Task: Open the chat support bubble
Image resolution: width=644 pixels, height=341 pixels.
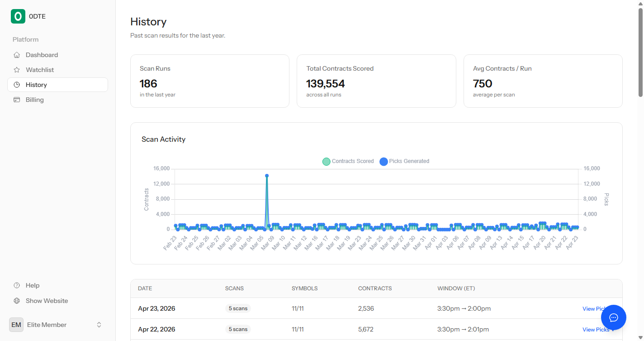Action: [x=614, y=317]
